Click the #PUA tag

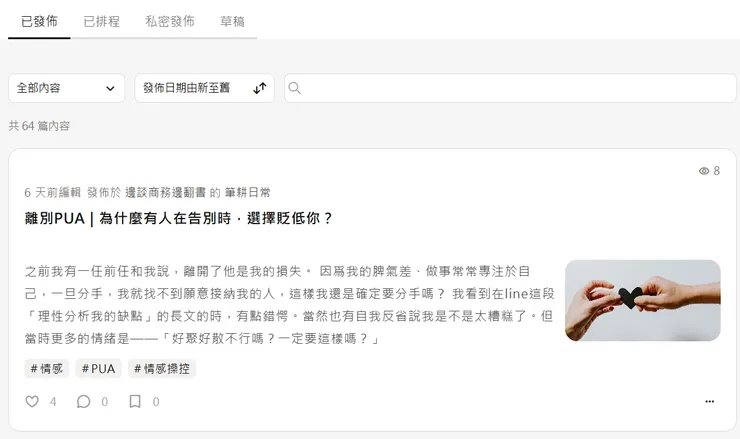98,368
